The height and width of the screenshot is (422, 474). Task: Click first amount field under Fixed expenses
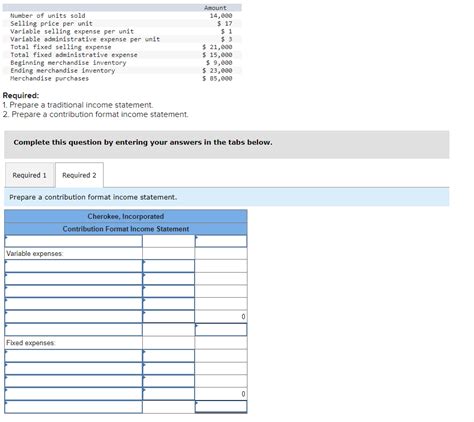[x=169, y=356]
